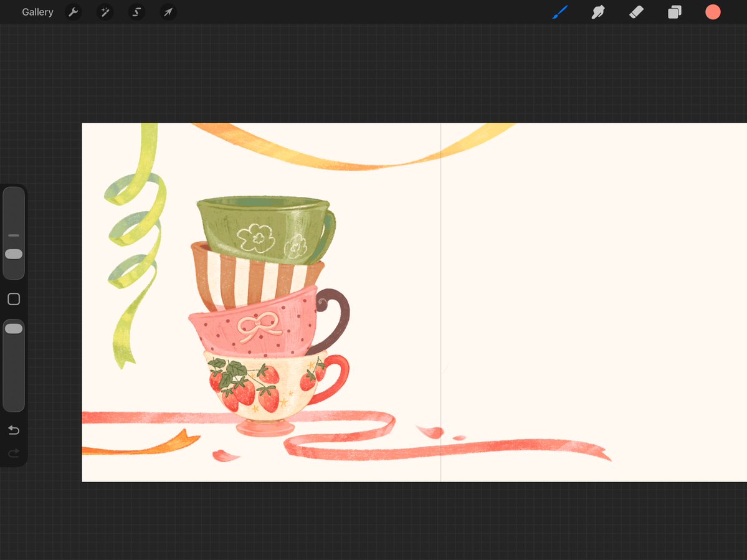Screen dimensions: 747x560
Task: Open the active color picker swatch
Action: (x=713, y=12)
